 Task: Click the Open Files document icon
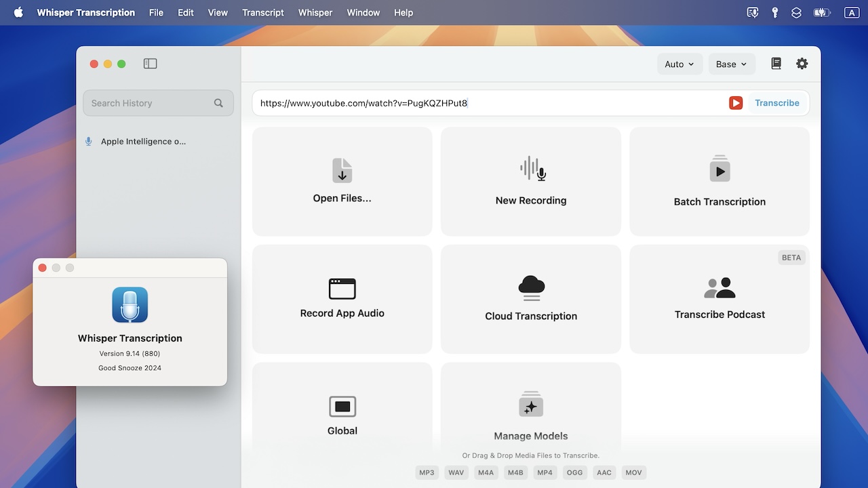point(342,171)
